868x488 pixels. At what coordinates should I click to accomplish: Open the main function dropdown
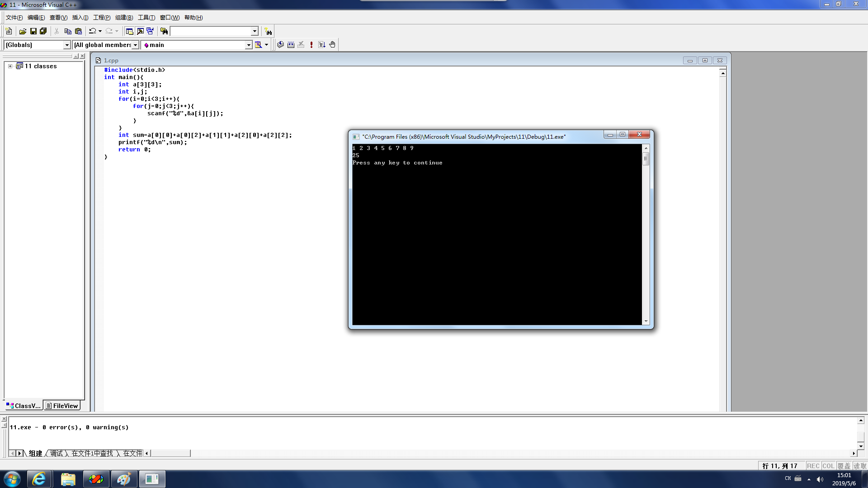pyautogui.click(x=248, y=45)
